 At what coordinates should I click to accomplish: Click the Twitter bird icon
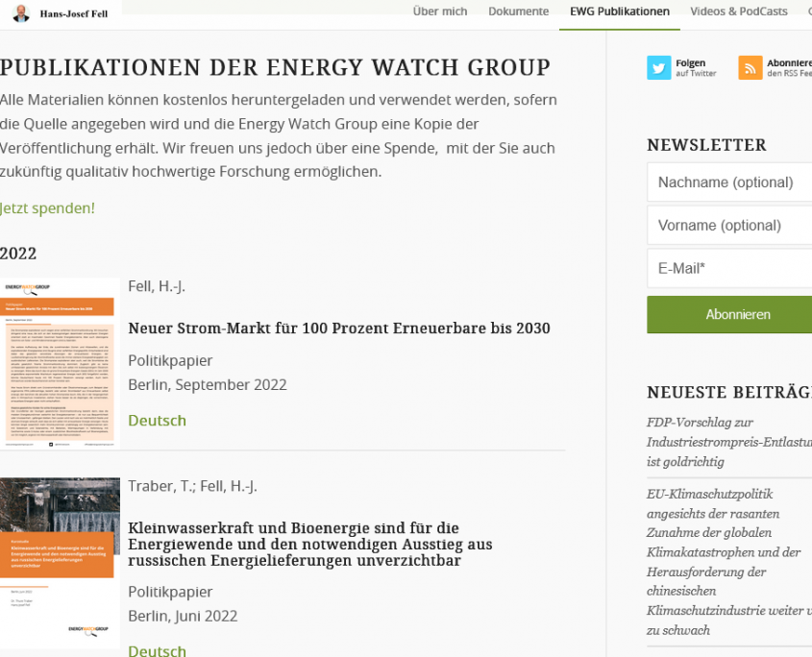tap(658, 67)
